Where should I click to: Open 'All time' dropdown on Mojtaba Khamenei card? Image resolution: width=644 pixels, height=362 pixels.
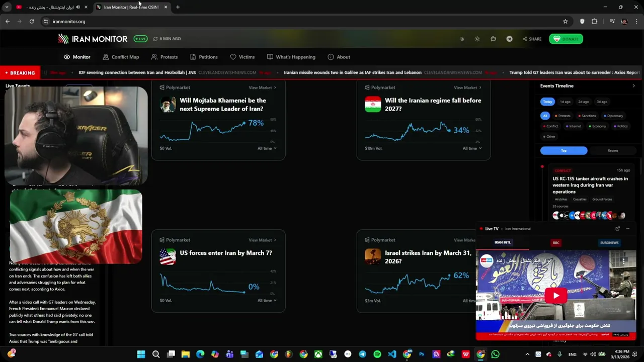pyautogui.click(x=267, y=148)
